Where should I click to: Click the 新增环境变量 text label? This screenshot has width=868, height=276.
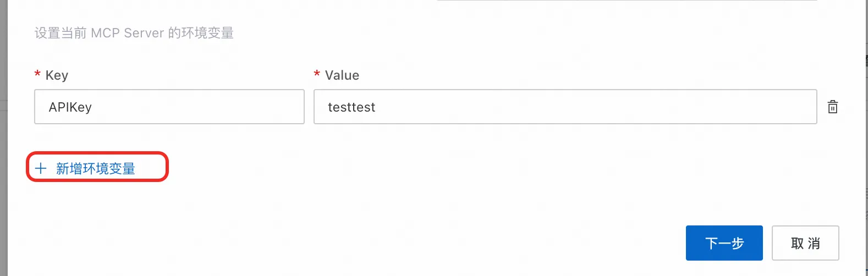click(96, 168)
